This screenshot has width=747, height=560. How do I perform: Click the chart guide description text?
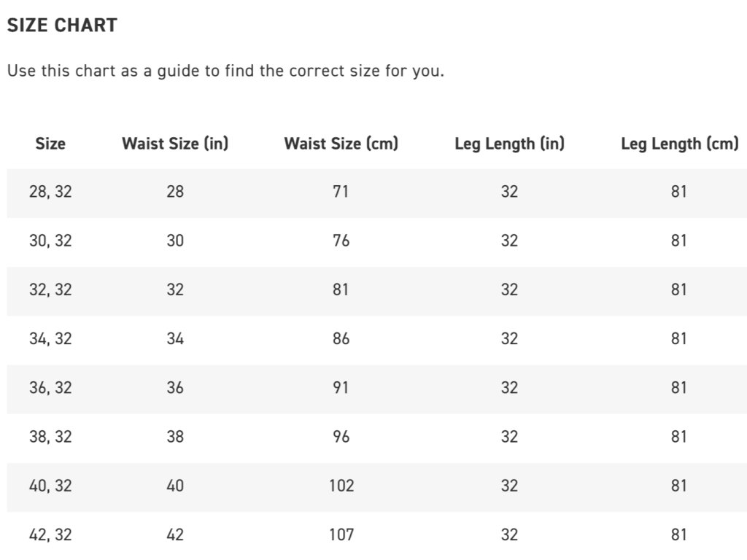[x=225, y=71]
